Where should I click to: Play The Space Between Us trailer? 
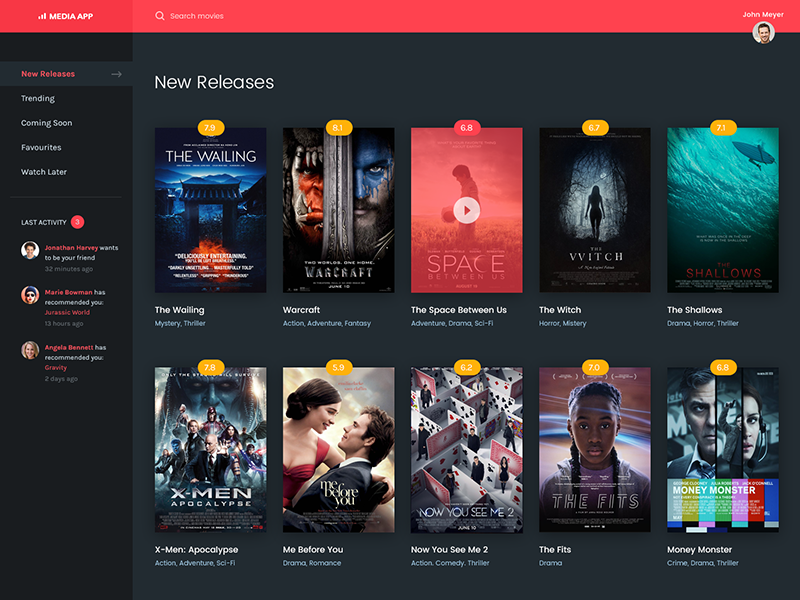coord(464,210)
